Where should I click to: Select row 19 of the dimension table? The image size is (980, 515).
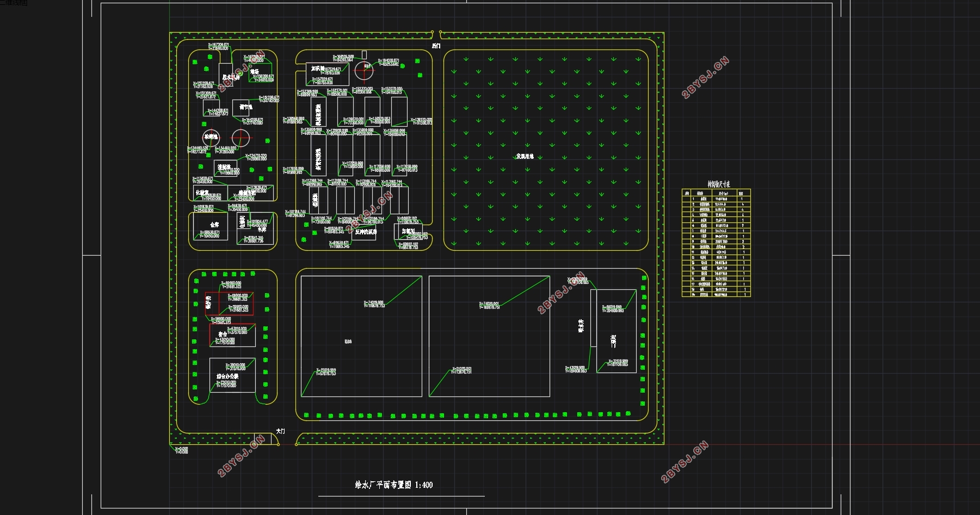pyautogui.click(x=716, y=294)
